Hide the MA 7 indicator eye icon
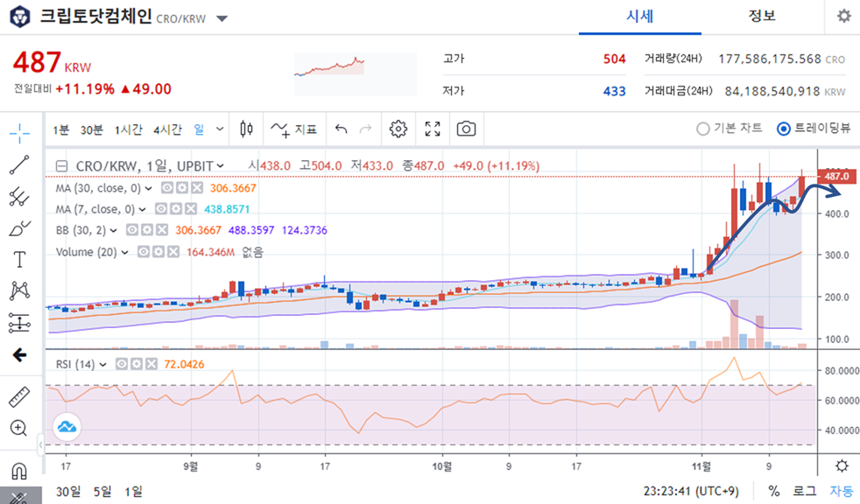The height and width of the screenshot is (504, 860). (161, 209)
